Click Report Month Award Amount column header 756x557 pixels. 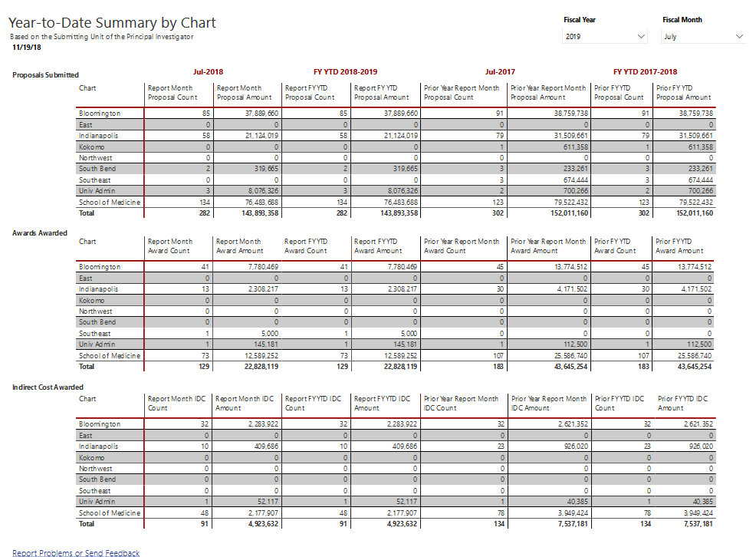[239, 246]
